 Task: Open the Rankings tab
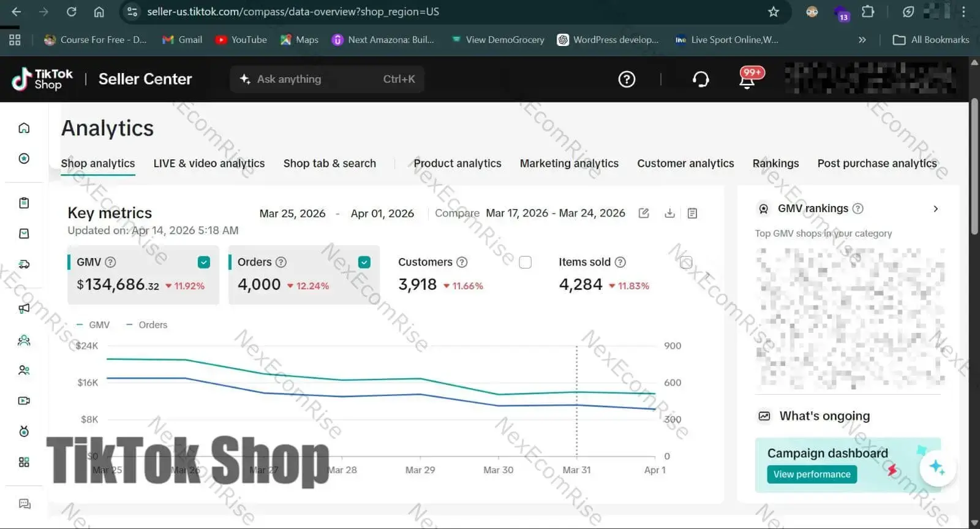pyautogui.click(x=775, y=164)
